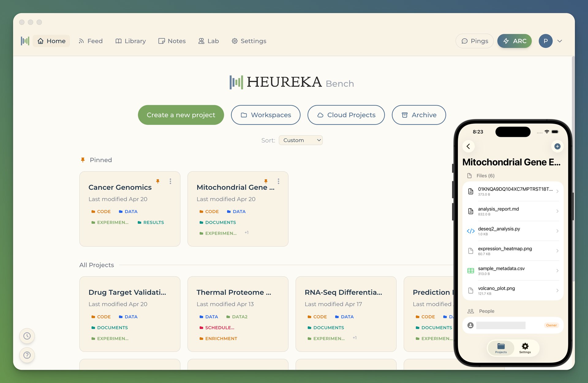Click the Heureka logo icon

tap(25, 41)
